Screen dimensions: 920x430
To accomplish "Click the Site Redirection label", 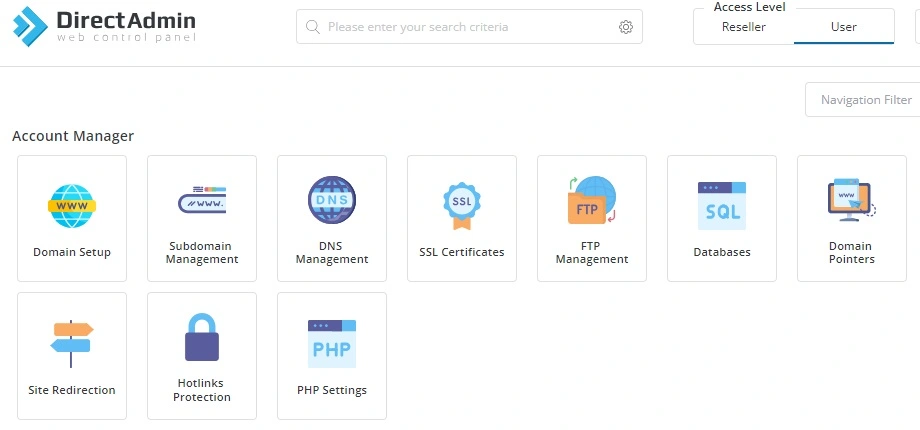I will tap(72, 390).
